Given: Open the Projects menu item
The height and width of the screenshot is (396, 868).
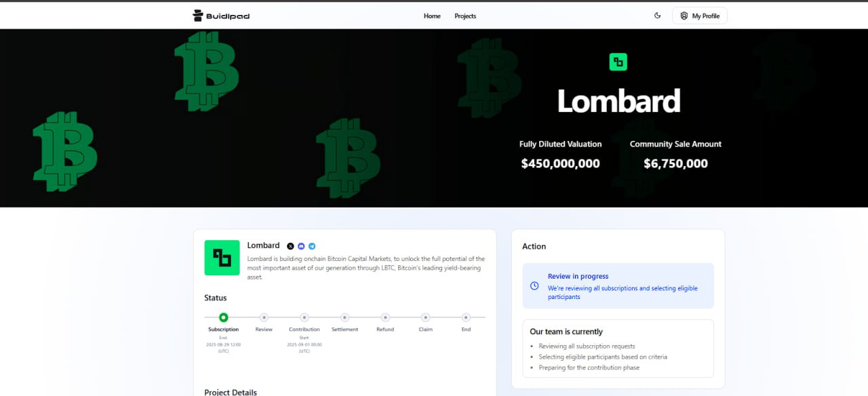Looking at the screenshot, I should pos(465,16).
